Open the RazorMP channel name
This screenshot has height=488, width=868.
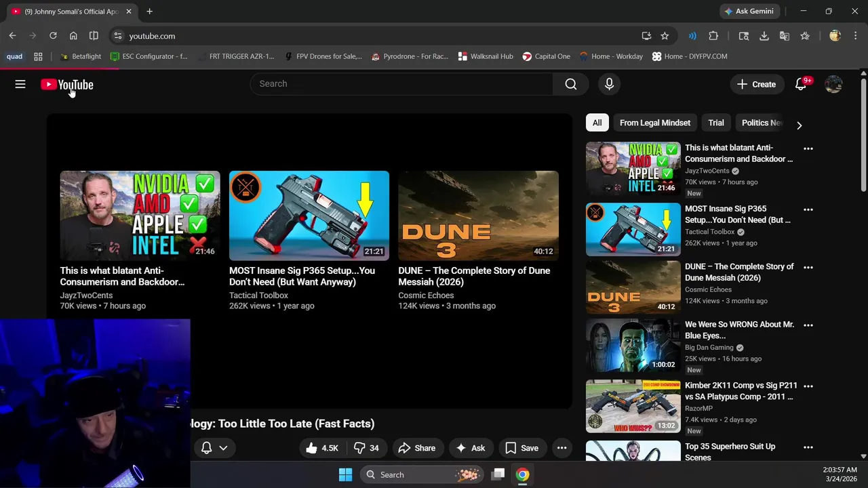click(x=698, y=409)
